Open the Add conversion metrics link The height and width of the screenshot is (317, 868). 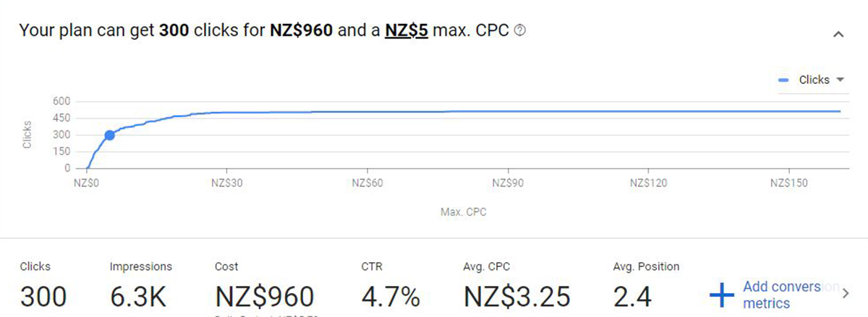782,295
